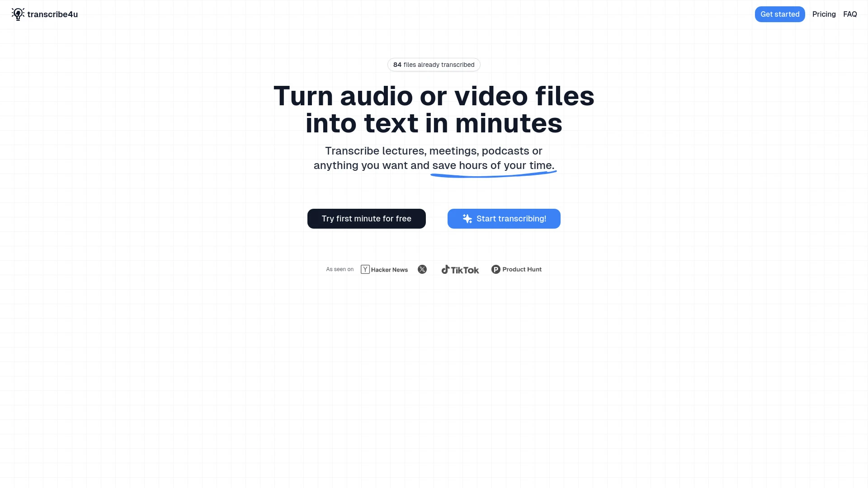Click Try first minute for free button
This screenshot has width=868, height=488.
tap(366, 219)
